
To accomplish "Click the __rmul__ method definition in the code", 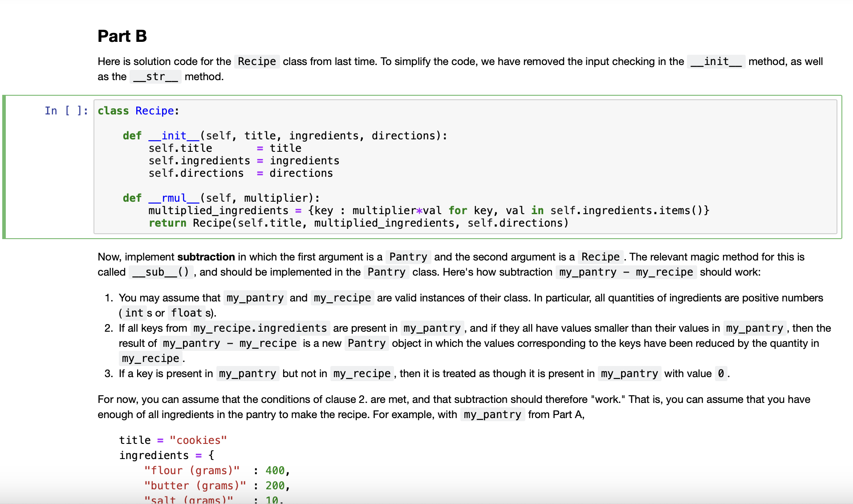I will coord(174,198).
